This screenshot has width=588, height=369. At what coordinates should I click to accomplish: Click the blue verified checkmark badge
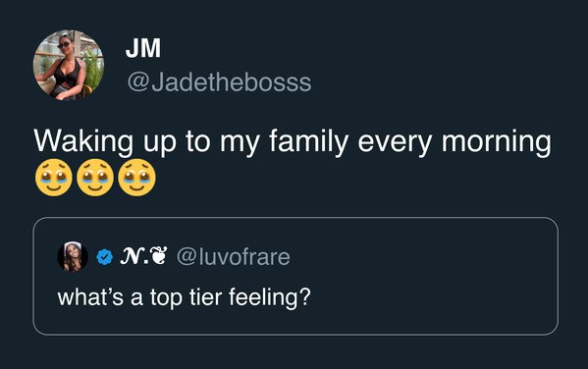(105, 257)
